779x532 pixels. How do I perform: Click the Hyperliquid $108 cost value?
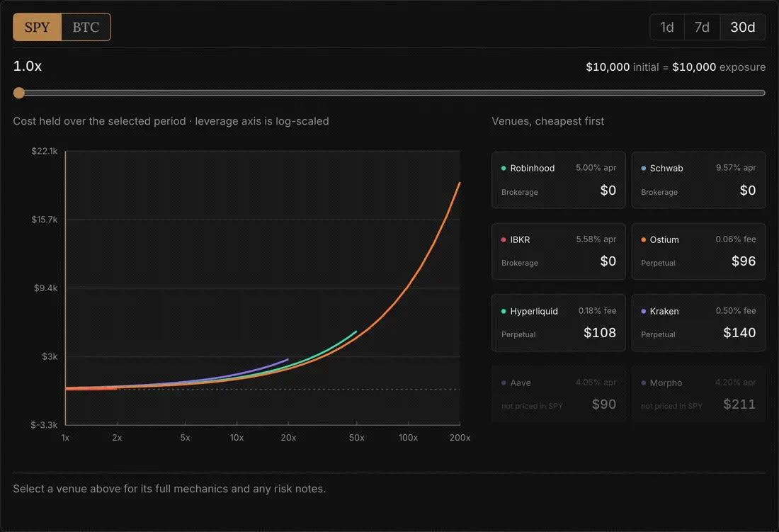tap(600, 333)
